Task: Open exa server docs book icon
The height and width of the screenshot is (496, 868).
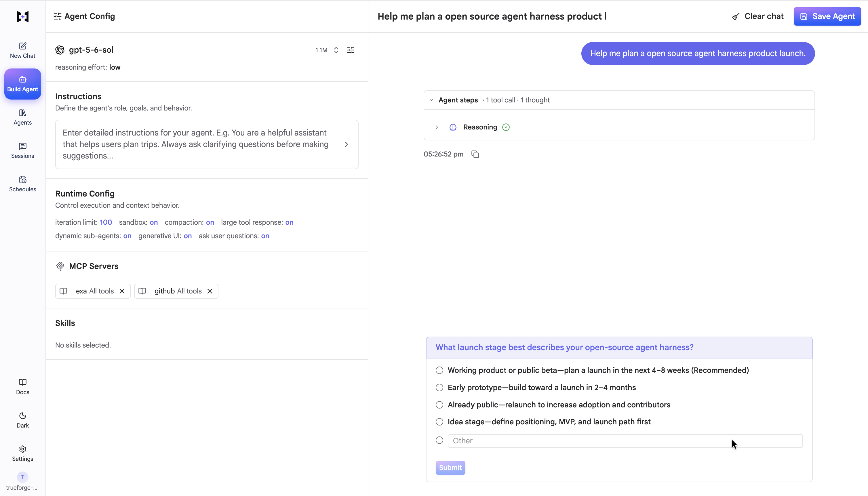Action: (x=63, y=291)
